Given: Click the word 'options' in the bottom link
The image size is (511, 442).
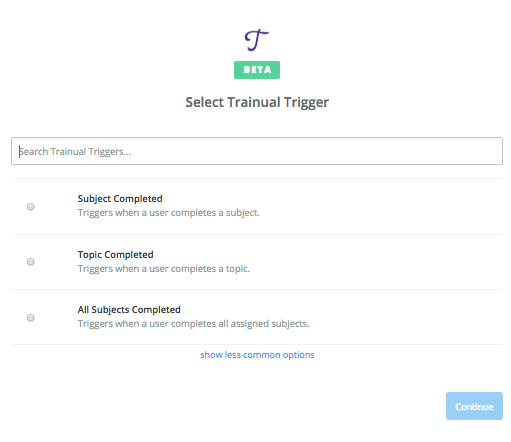Looking at the screenshot, I should (x=298, y=355).
